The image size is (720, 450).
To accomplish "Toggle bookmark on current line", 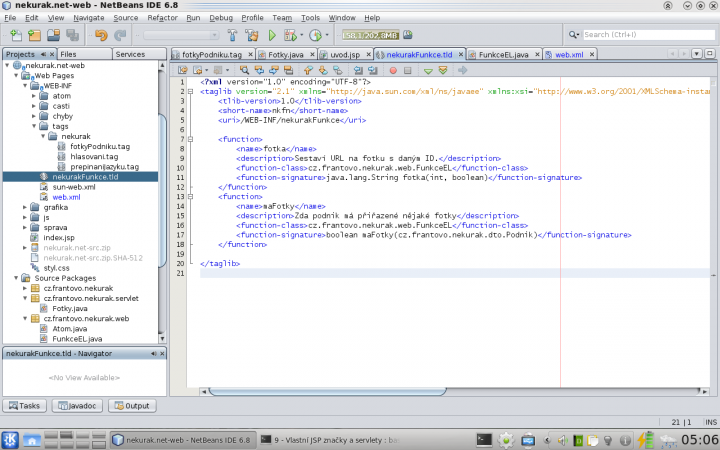I will click(x=338, y=70).
